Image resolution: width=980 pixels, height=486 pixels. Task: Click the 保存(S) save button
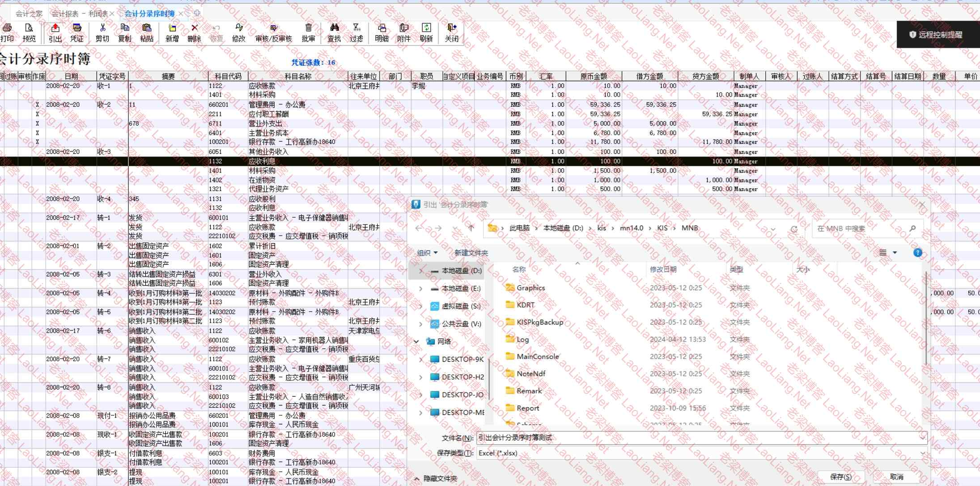tap(840, 477)
